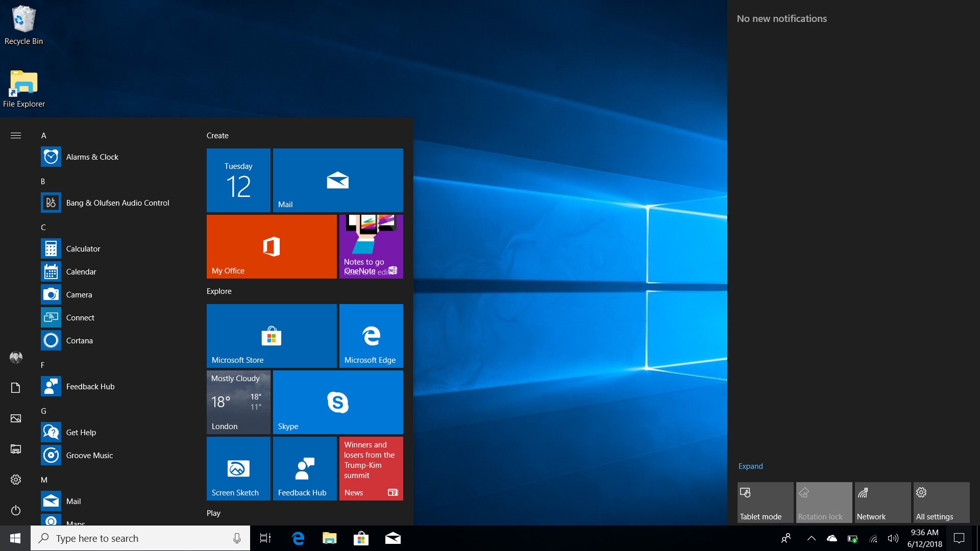Click the Start button on taskbar
This screenshot has height=551, width=980.
15,538
